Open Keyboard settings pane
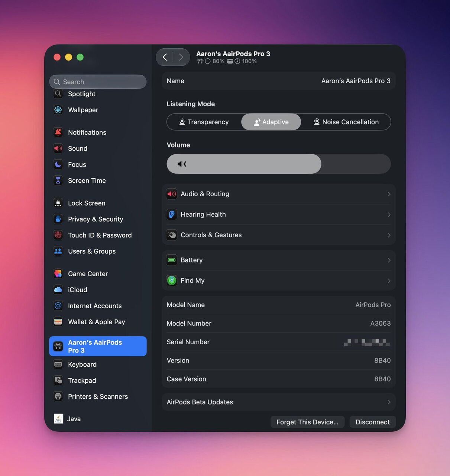The height and width of the screenshot is (476, 450). pyautogui.click(x=98, y=364)
